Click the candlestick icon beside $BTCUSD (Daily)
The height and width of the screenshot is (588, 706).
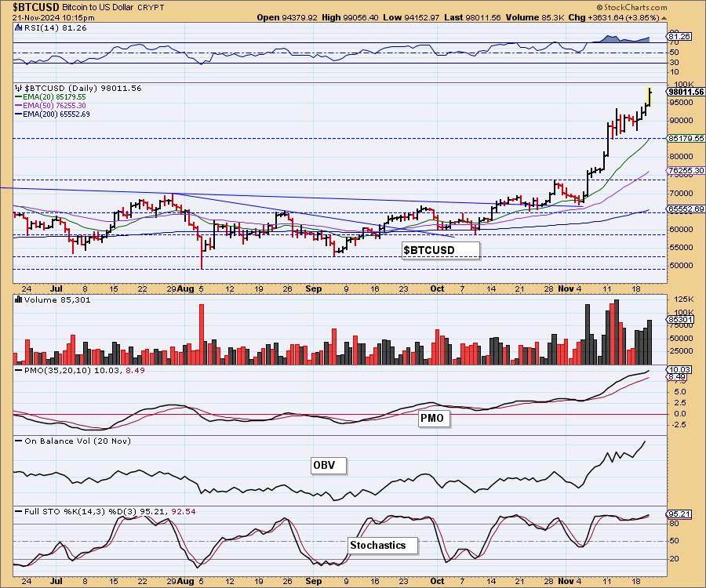[19, 88]
